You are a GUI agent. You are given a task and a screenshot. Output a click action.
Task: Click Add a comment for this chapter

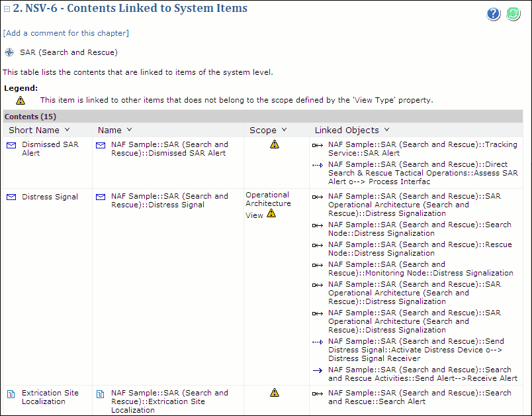pyautogui.click(x=66, y=33)
